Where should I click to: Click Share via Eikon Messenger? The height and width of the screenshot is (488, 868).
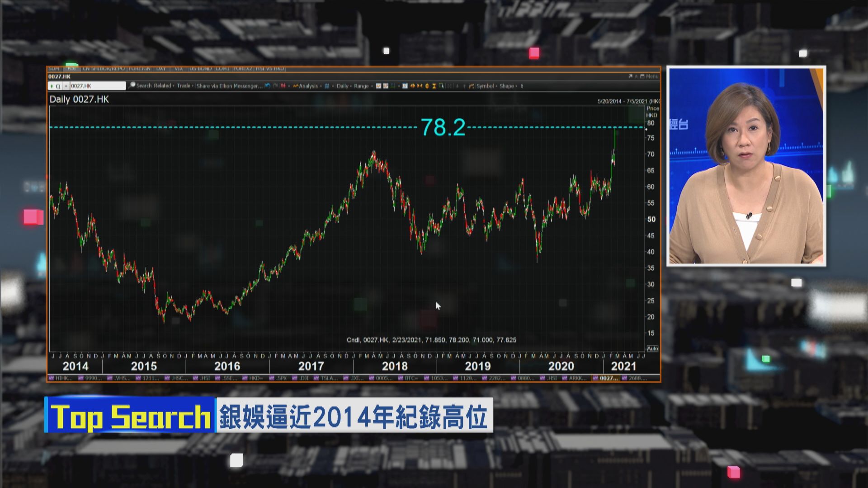(x=229, y=86)
